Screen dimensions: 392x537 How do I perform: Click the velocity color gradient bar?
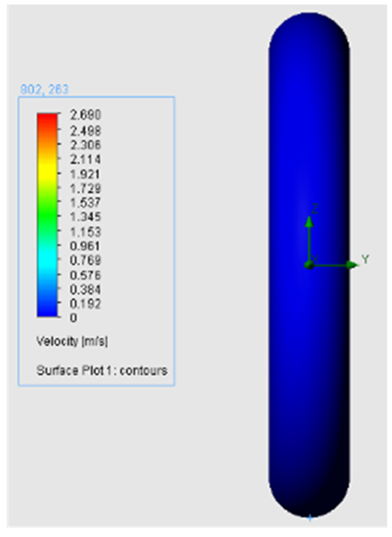click(47, 215)
